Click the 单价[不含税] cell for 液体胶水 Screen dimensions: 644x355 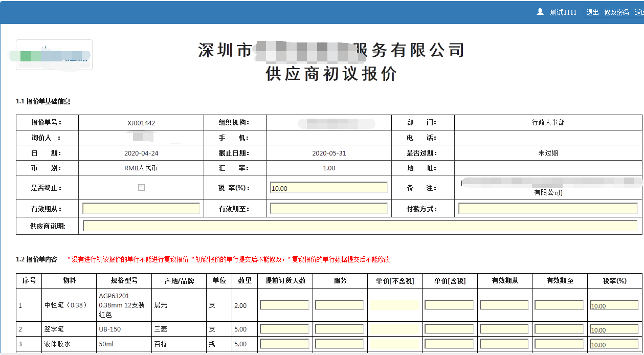pos(395,344)
